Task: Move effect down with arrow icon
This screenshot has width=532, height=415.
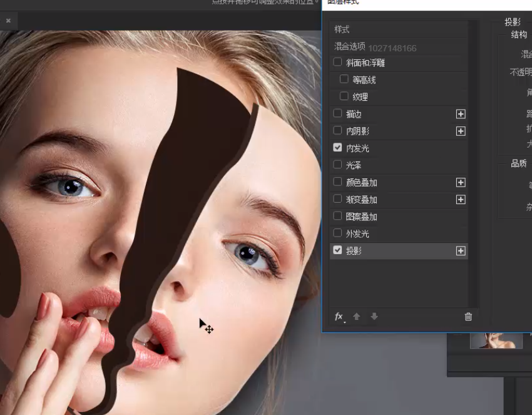Action: (x=374, y=317)
